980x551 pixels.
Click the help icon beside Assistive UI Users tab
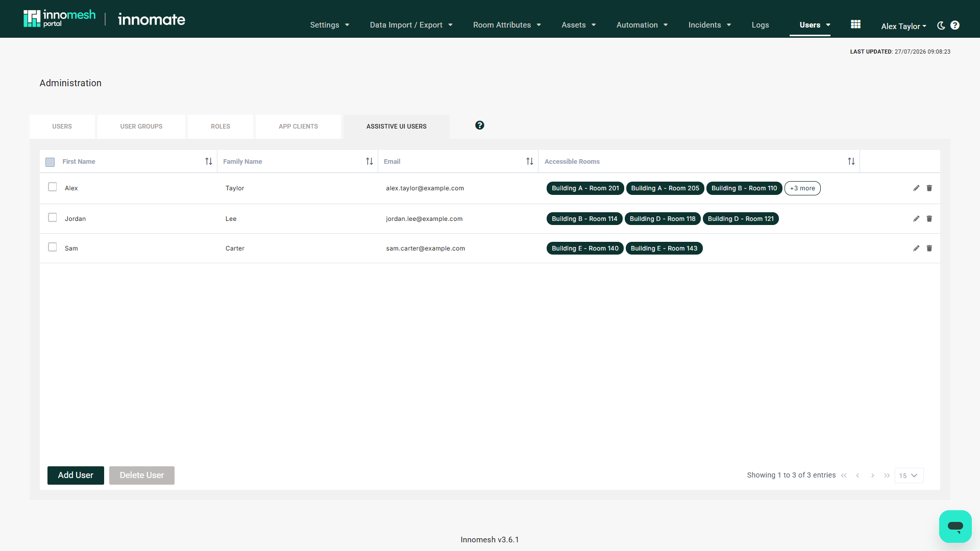click(480, 126)
